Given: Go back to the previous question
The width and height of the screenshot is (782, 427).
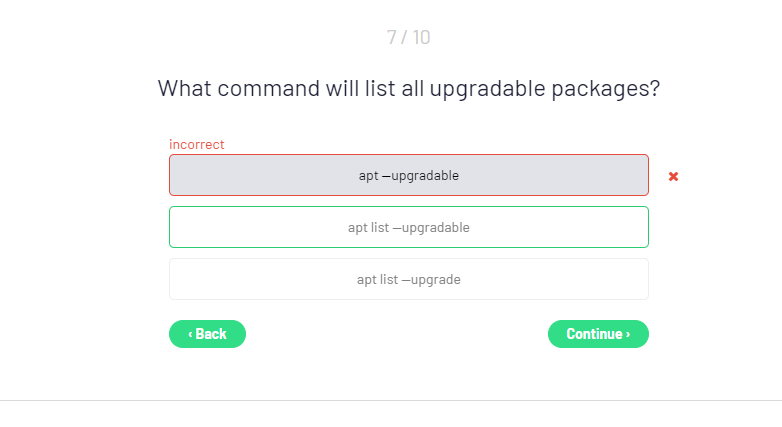Looking at the screenshot, I should click(207, 334).
